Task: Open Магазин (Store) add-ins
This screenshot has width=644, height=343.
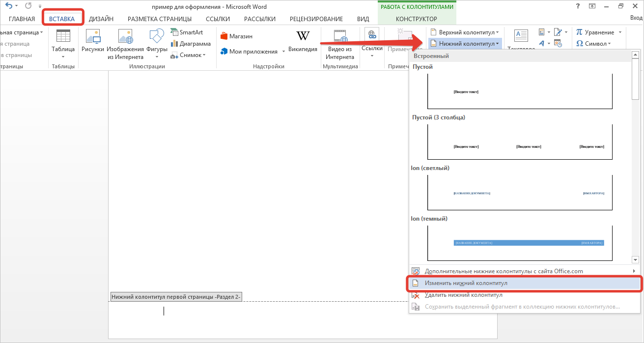Action: pos(236,36)
